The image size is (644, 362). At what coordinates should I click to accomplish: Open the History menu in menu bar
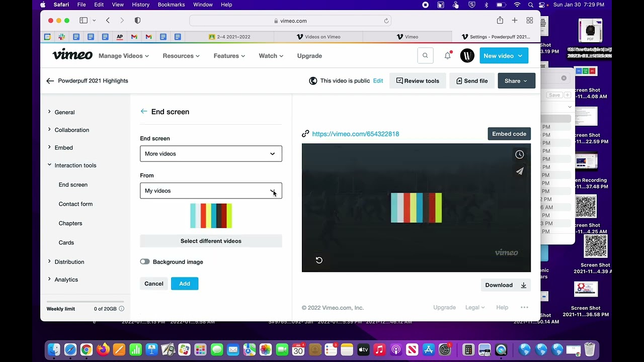coord(140,5)
